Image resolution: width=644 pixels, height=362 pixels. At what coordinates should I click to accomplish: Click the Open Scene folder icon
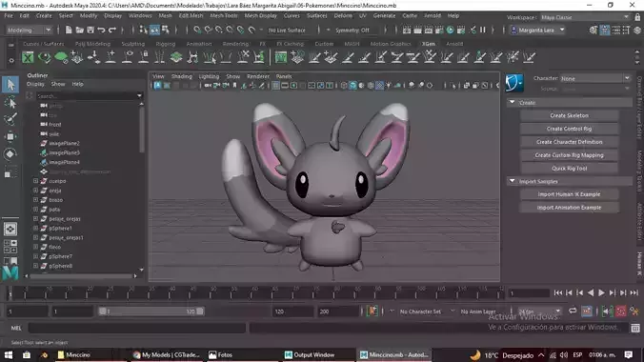click(x=80, y=30)
